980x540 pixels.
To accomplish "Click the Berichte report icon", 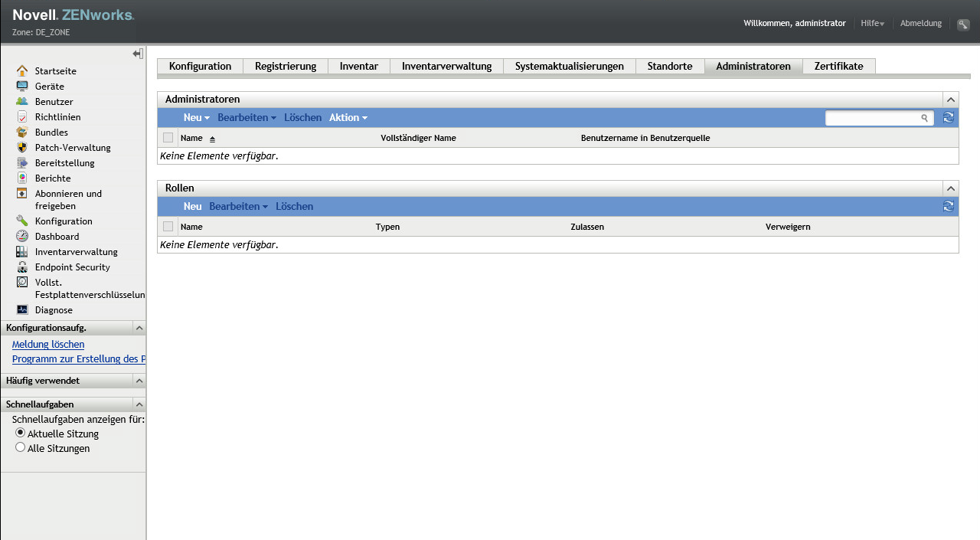I will point(22,178).
